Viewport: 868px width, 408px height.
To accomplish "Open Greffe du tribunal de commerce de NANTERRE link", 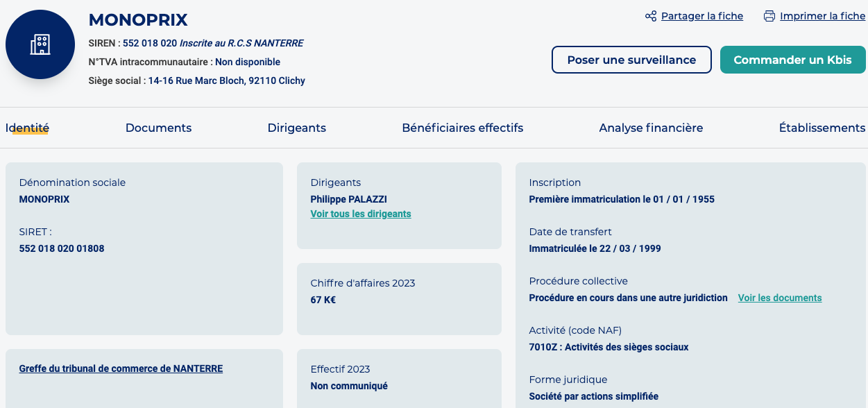I will click(x=121, y=368).
